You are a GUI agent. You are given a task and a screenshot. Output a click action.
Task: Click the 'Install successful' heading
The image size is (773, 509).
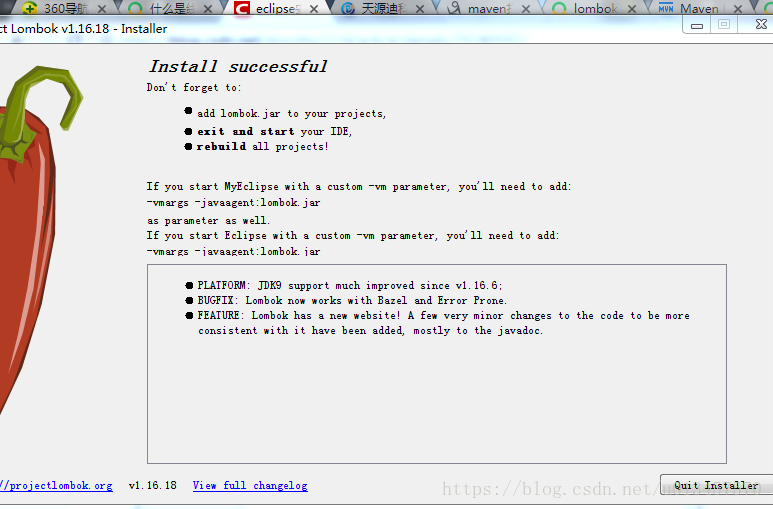coord(238,66)
